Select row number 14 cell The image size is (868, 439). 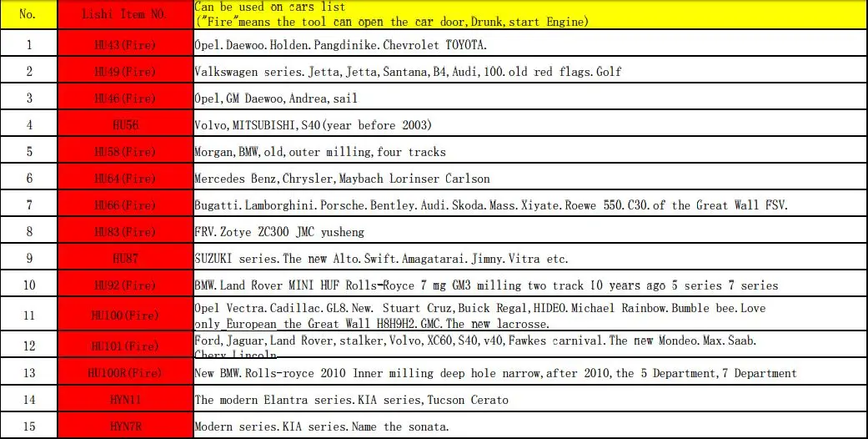[29, 399]
